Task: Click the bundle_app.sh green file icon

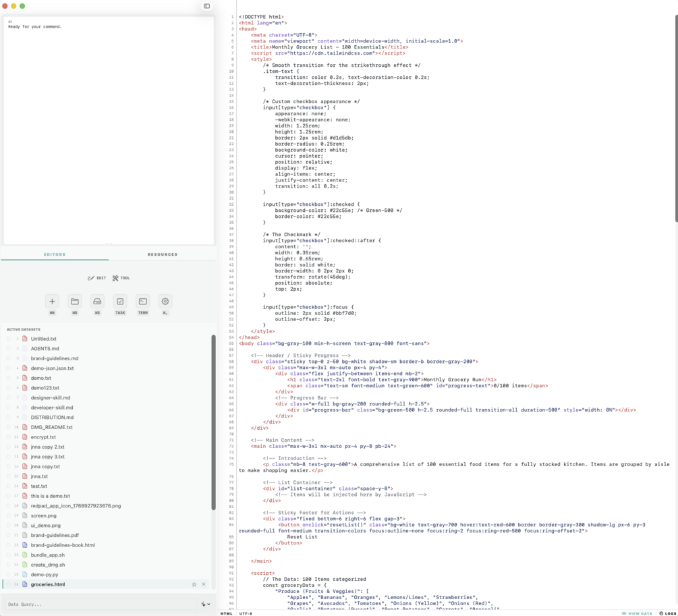Action: [x=25, y=555]
